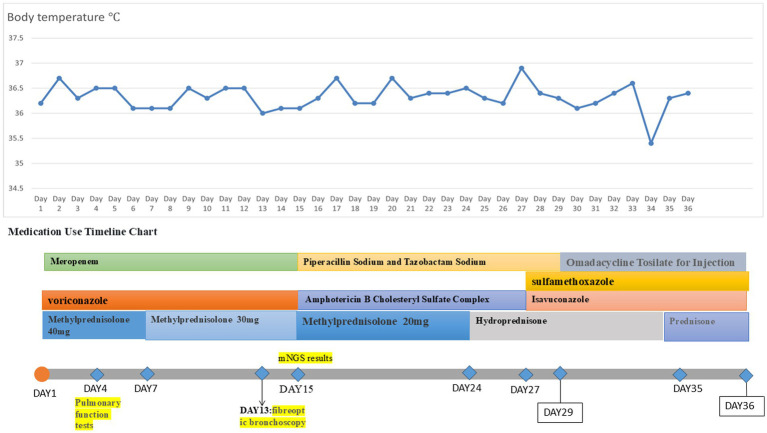Select the Methylprednisolone 40mg bar
The height and width of the screenshot is (433, 767).
[x=94, y=325]
